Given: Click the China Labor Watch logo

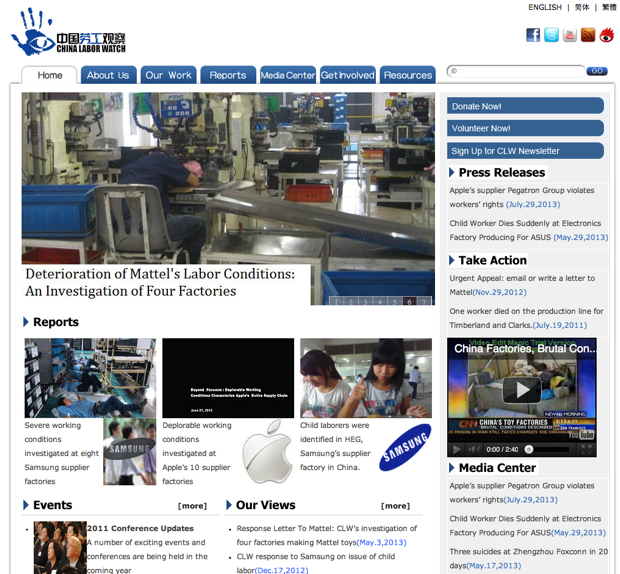Looking at the screenshot, I should 68,32.
